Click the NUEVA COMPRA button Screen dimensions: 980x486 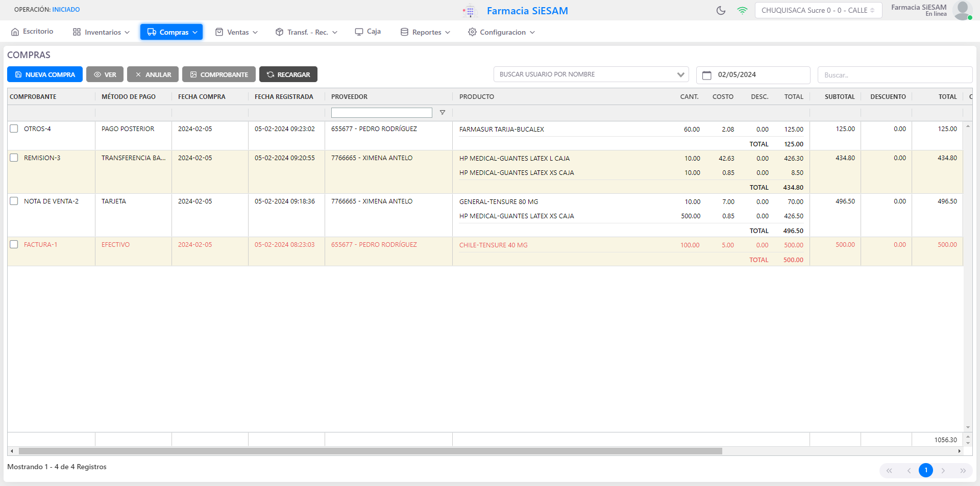click(45, 74)
